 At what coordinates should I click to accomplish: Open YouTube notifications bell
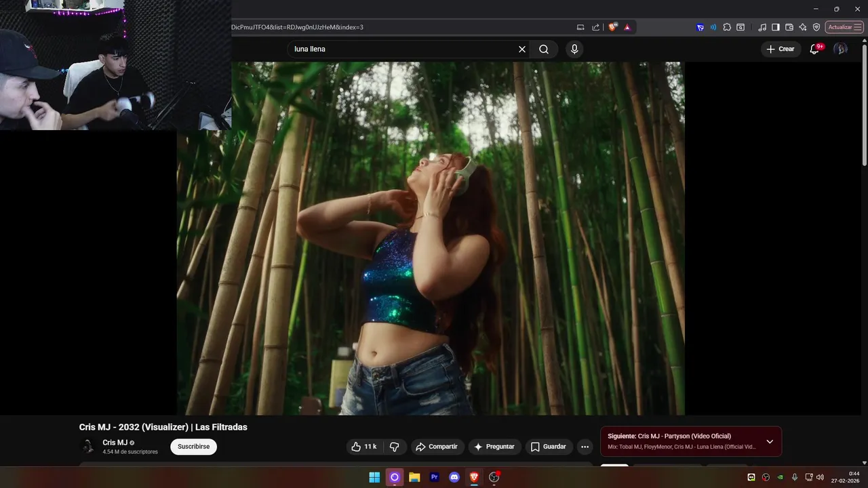click(x=815, y=49)
